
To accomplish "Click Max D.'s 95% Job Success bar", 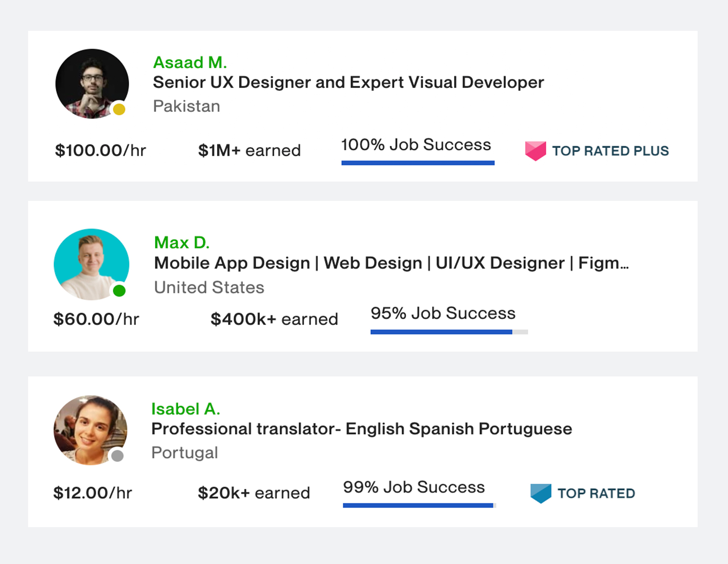I will pyautogui.click(x=449, y=331).
